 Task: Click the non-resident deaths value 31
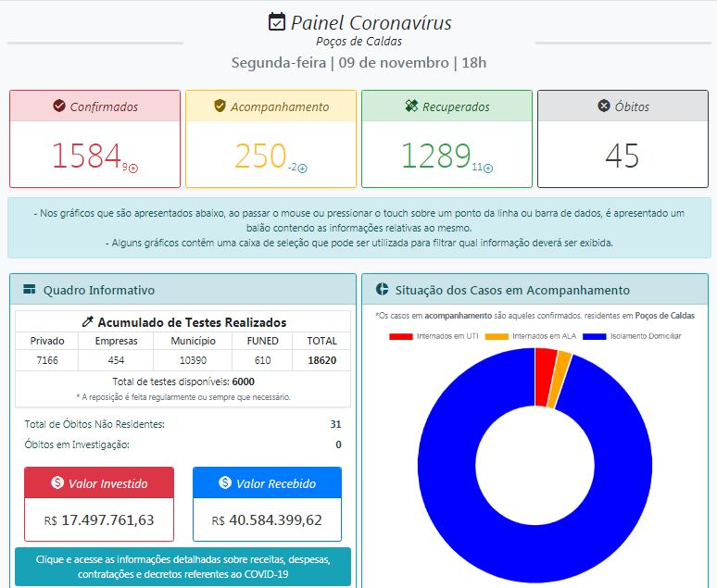(335, 424)
